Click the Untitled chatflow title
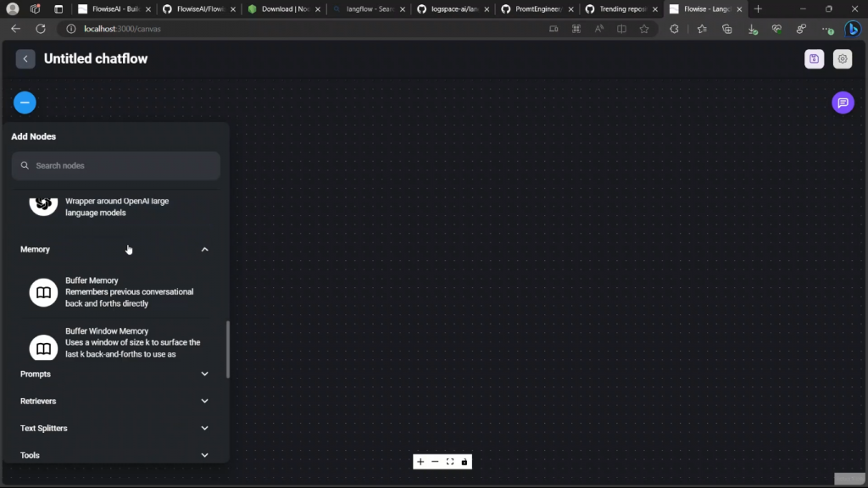868x488 pixels. tap(96, 58)
